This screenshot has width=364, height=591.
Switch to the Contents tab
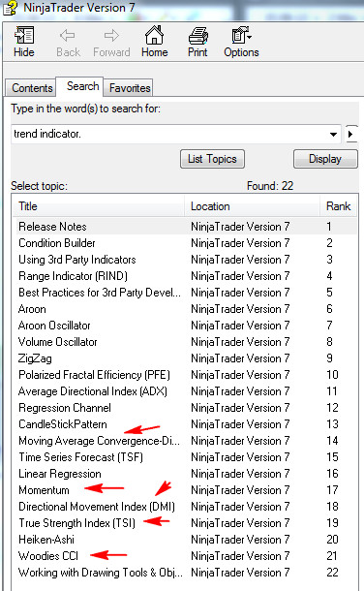32,88
